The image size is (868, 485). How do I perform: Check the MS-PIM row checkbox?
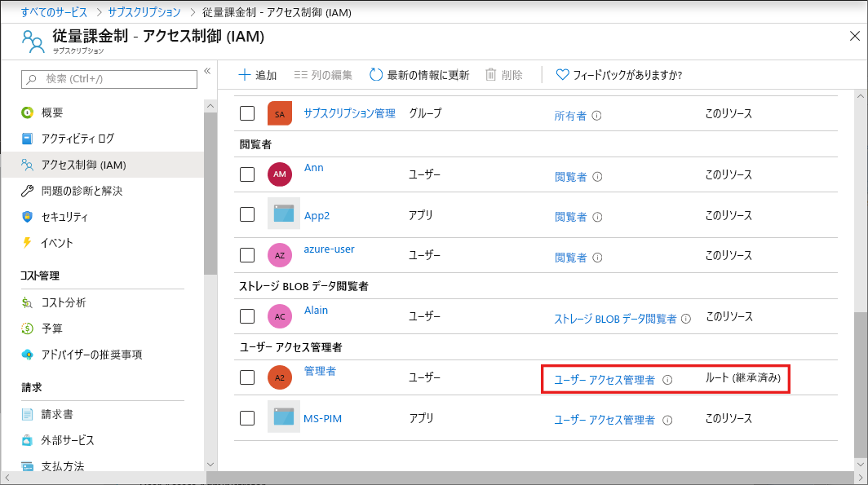click(x=247, y=418)
